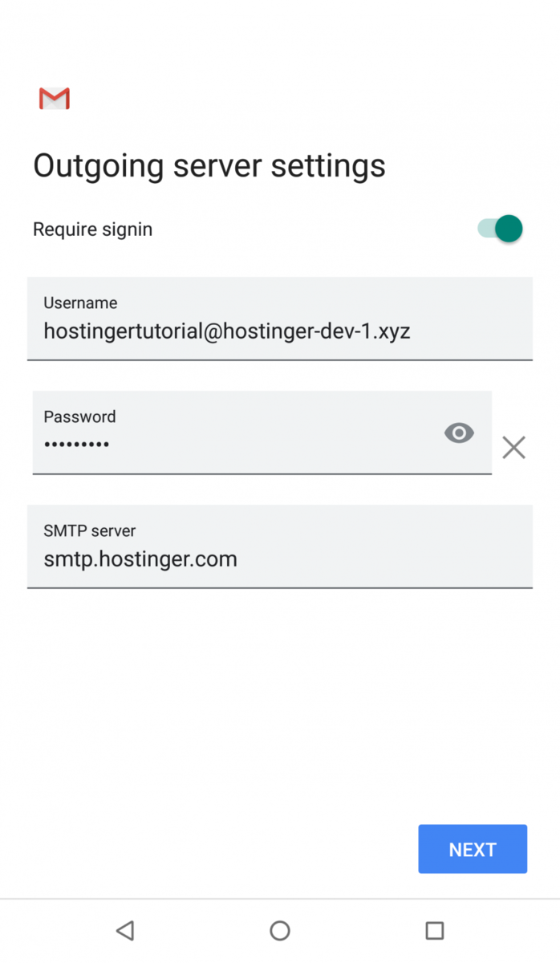Click the Username field label
This screenshot has height=963, width=560.
coord(80,303)
